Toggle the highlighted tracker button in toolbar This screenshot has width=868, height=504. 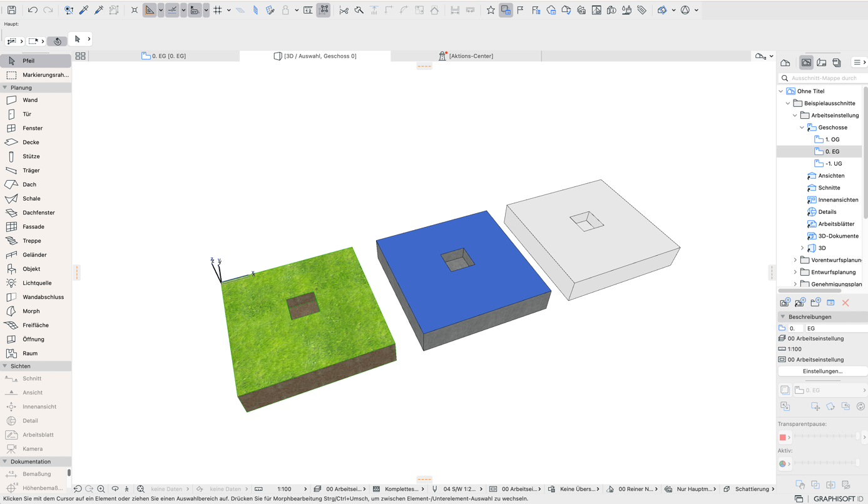(x=506, y=10)
